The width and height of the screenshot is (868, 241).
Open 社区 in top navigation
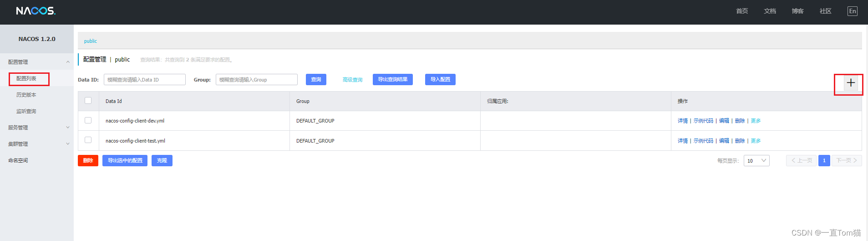[x=825, y=11]
